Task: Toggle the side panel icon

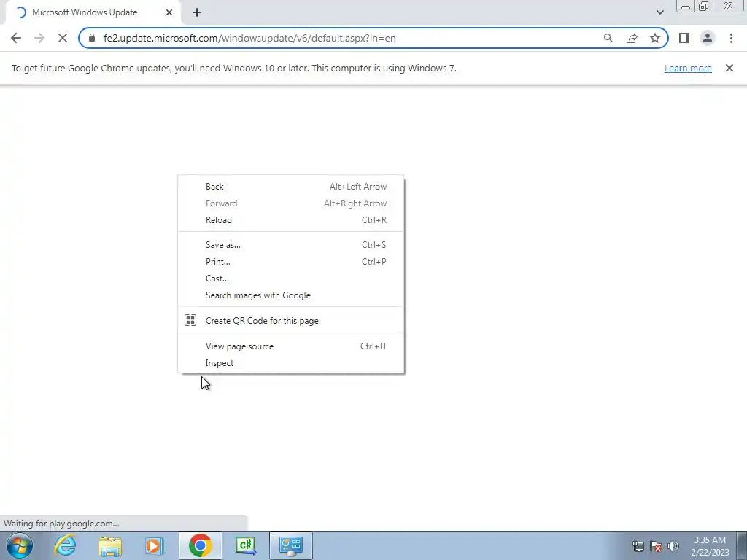Action: tap(684, 38)
